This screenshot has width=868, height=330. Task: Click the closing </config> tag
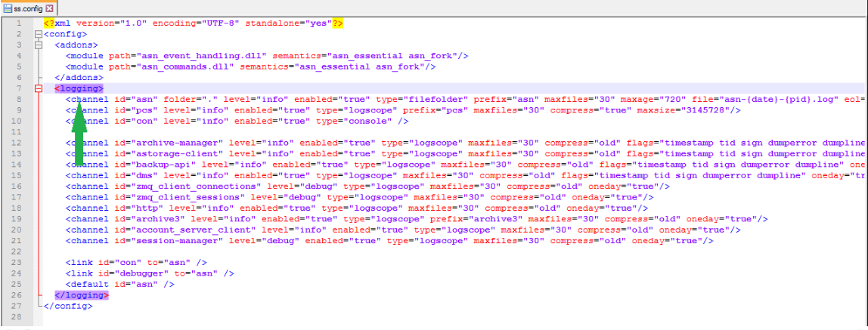click(68, 307)
